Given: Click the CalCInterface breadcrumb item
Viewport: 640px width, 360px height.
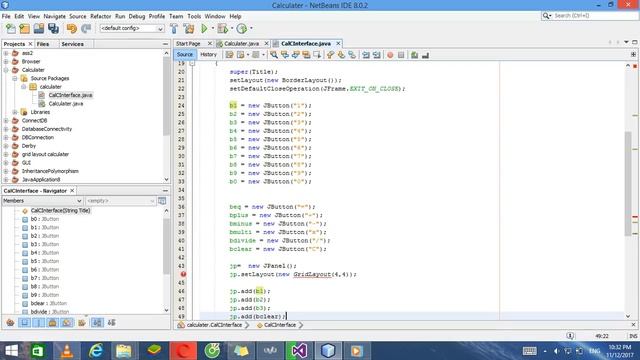Looking at the screenshot, I should pyautogui.click(x=280, y=325).
